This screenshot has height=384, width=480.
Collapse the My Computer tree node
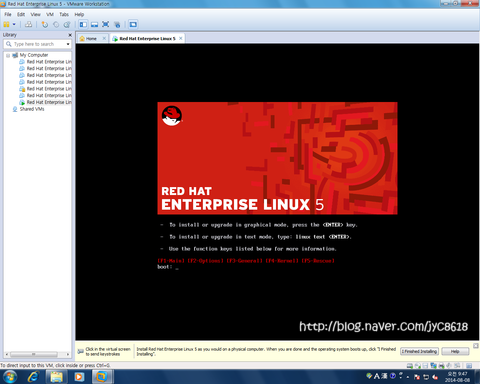(x=8, y=55)
